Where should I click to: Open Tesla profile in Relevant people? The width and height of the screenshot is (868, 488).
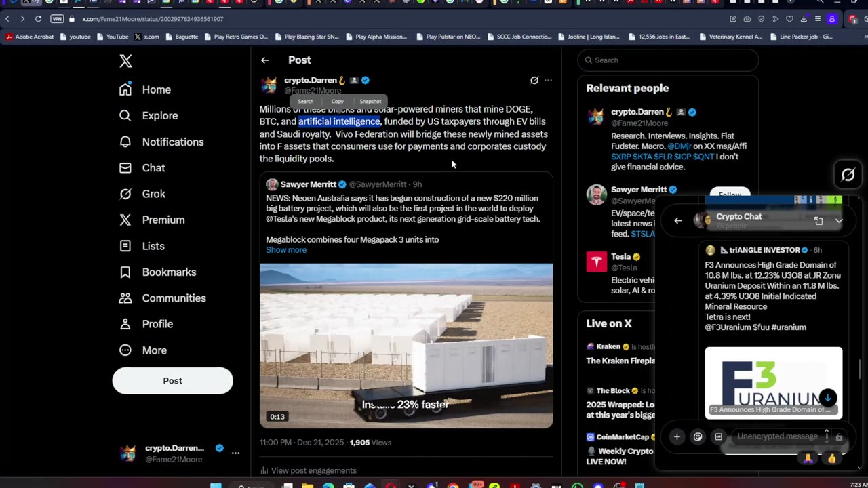620,257
